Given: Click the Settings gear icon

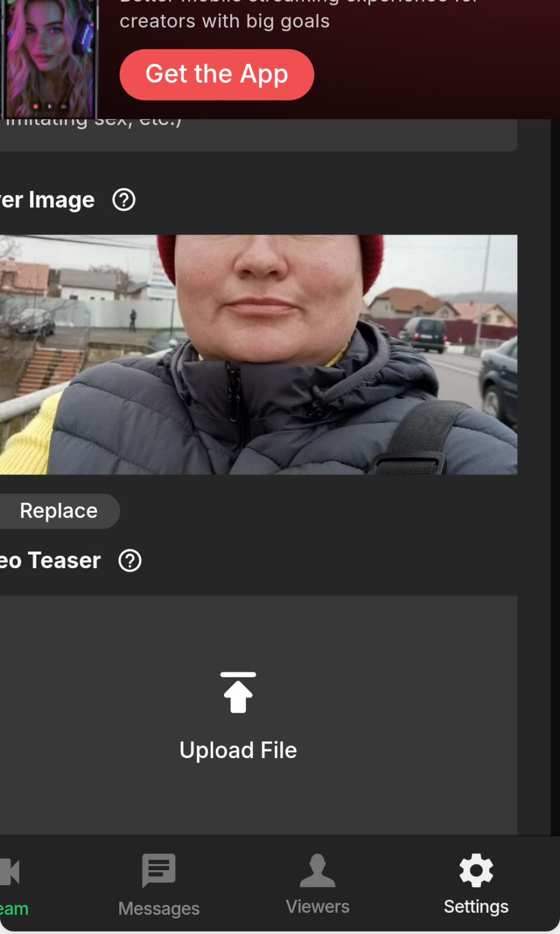Looking at the screenshot, I should tap(476, 870).
